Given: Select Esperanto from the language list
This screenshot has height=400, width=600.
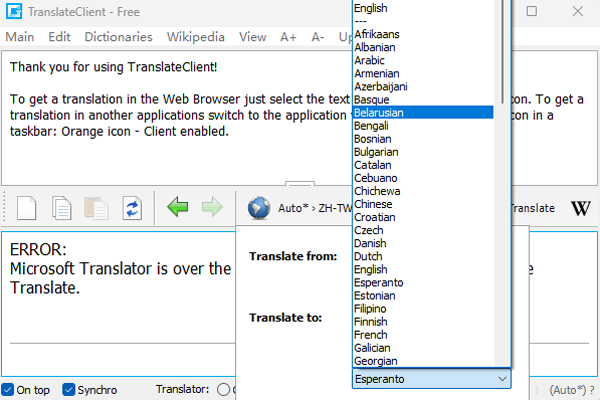Looking at the screenshot, I should coord(423,282).
